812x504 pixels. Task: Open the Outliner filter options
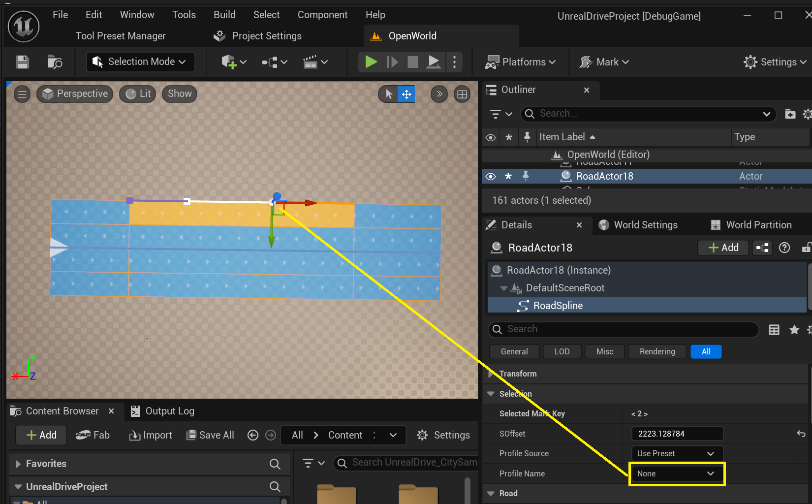(501, 114)
